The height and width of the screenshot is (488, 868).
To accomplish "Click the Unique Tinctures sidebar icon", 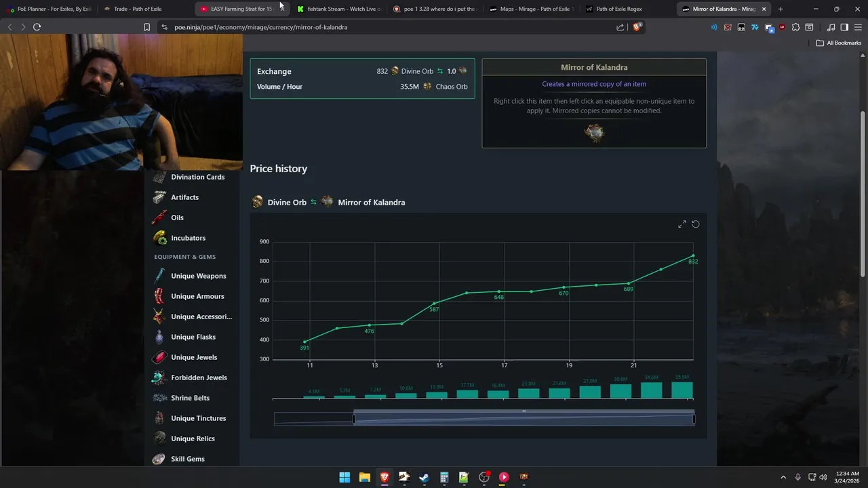I will tap(159, 418).
